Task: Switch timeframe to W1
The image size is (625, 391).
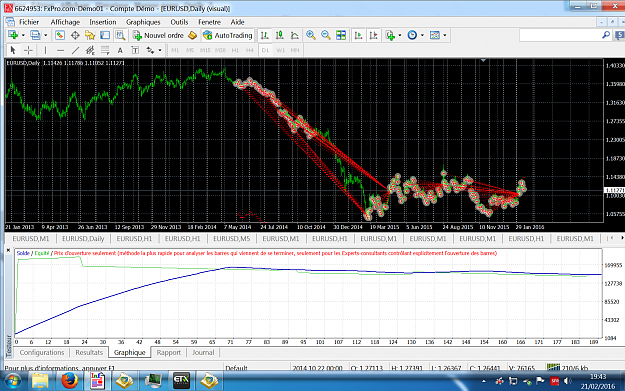Action: point(280,50)
